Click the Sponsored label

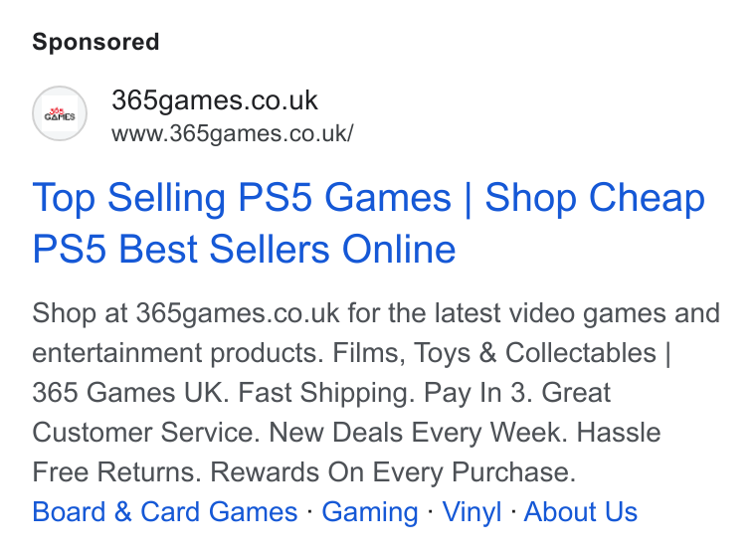point(95,42)
